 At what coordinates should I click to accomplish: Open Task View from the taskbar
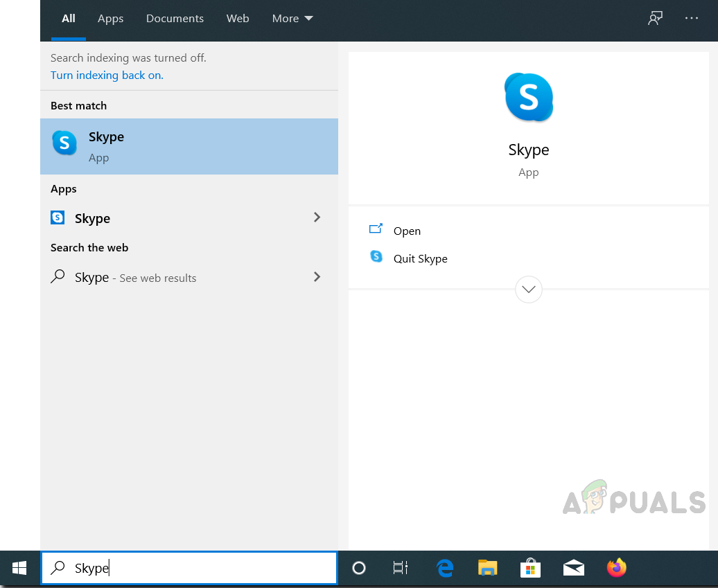coord(401,569)
